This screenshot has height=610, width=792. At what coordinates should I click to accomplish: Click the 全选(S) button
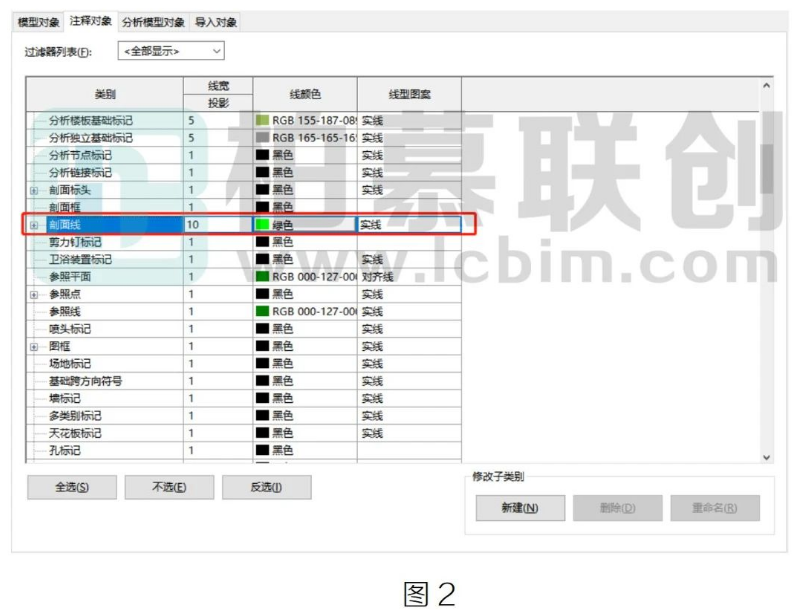pos(72,487)
